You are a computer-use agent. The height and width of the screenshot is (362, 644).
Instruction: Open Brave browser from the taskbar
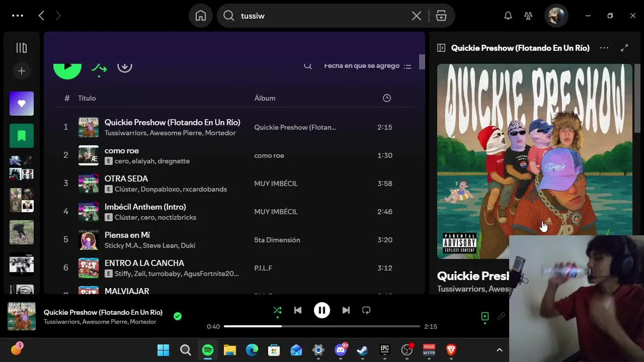[x=451, y=350]
